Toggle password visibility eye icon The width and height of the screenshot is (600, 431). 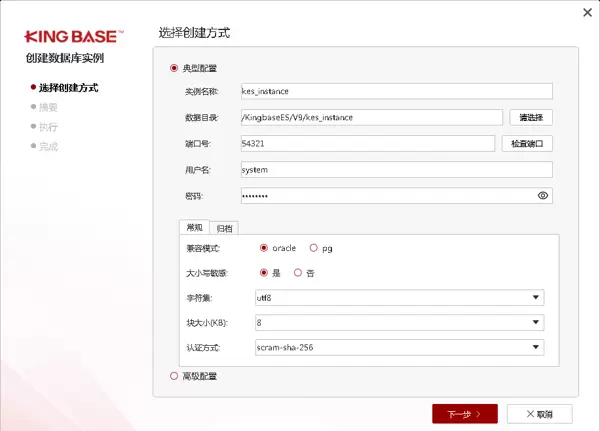coord(543,196)
